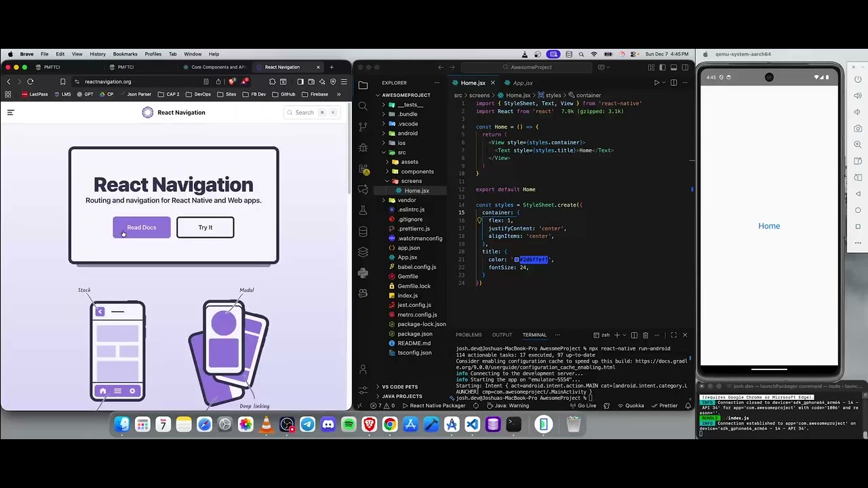Kill the terminal with the trash icon

[646, 335]
